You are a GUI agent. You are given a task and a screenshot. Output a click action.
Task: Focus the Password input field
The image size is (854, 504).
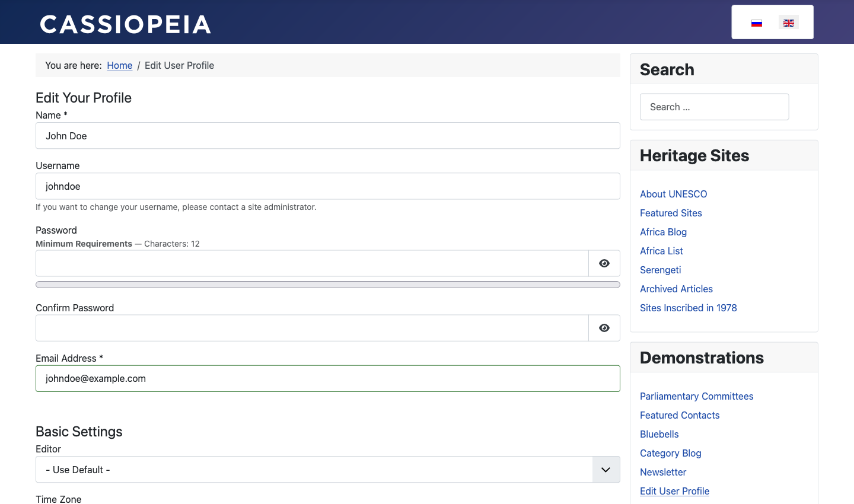(x=312, y=263)
